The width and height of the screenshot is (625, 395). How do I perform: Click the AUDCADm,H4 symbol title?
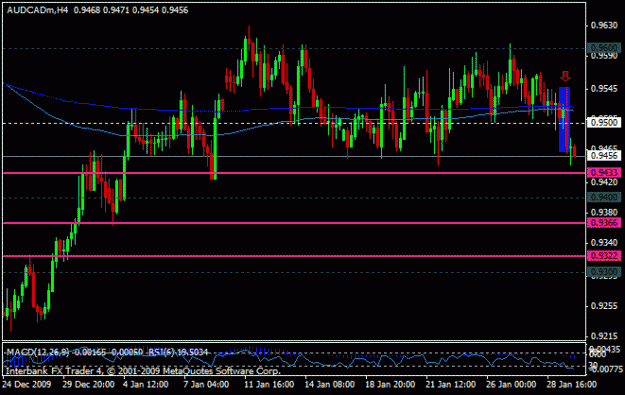coord(37,10)
